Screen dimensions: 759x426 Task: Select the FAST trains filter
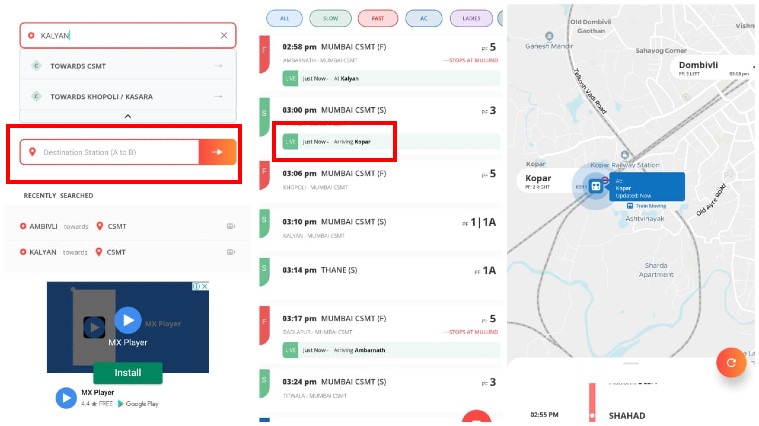click(x=378, y=18)
